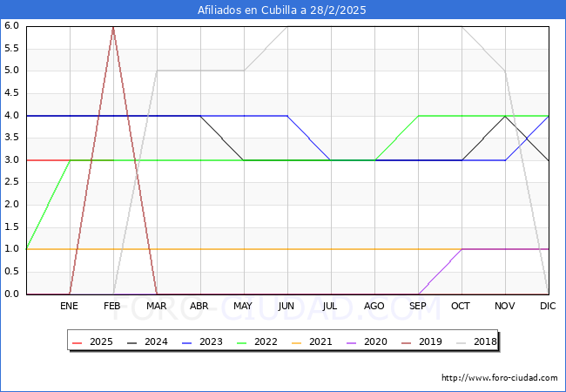Screen dimensions: 566x392
Task: Click the ABR month axis label
Action: pos(199,306)
